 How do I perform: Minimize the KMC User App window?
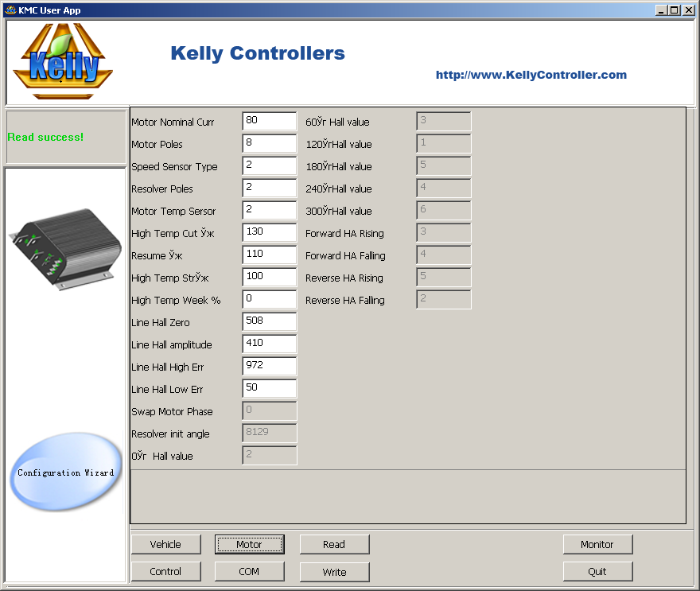pyautogui.click(x=662, y=10)
